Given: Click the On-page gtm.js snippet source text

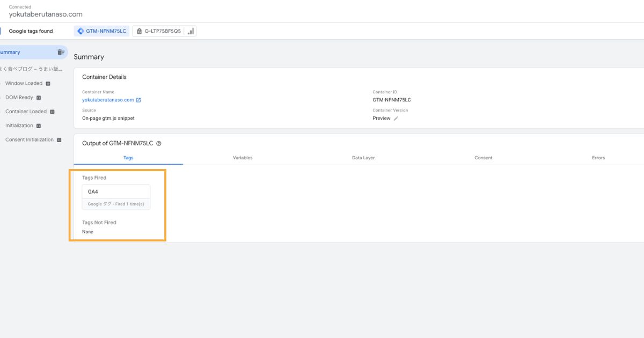Looking at the screenshot, I should pyautogui.click(x=108, y=118).
